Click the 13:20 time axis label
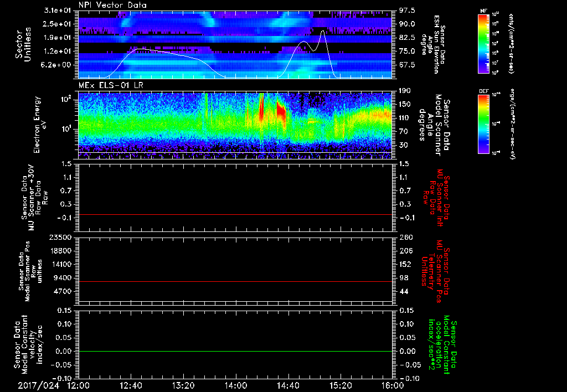The image size is (567, 392). pos(183,385)
